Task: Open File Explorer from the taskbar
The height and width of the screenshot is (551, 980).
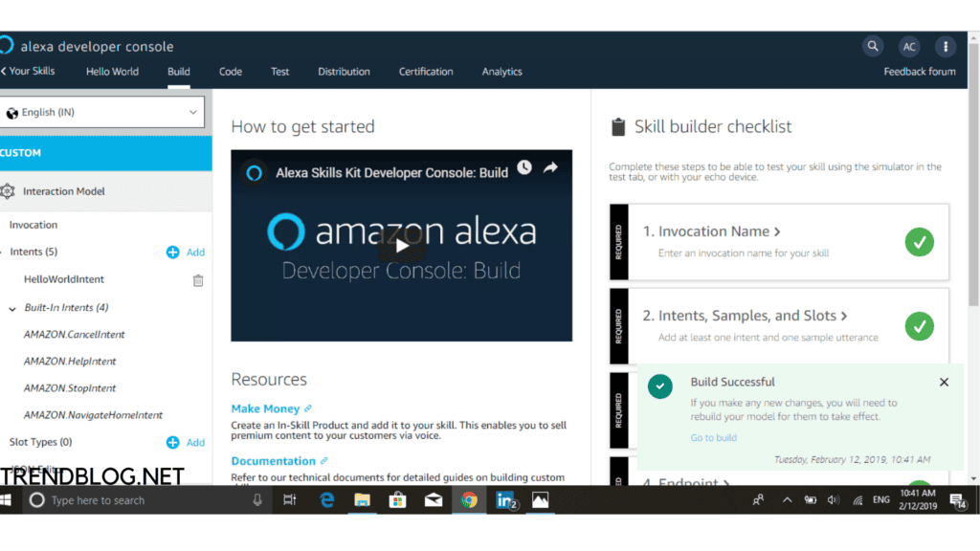Action: click(362, 499)
